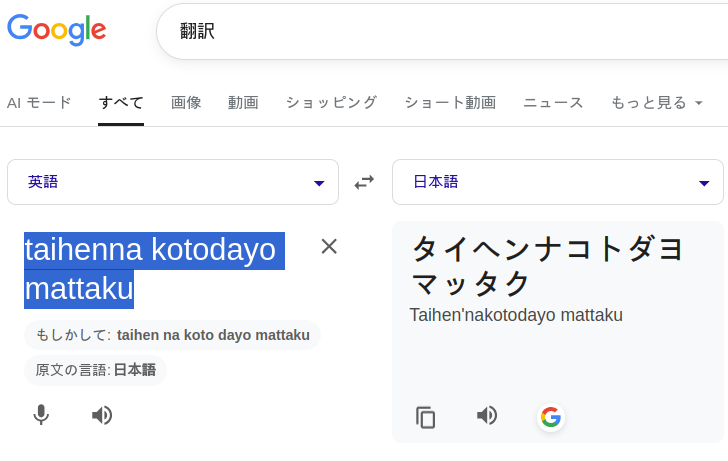Expand the もっと見る menu
The width and height of the screenshot is (728, 461).
[656, 102]
